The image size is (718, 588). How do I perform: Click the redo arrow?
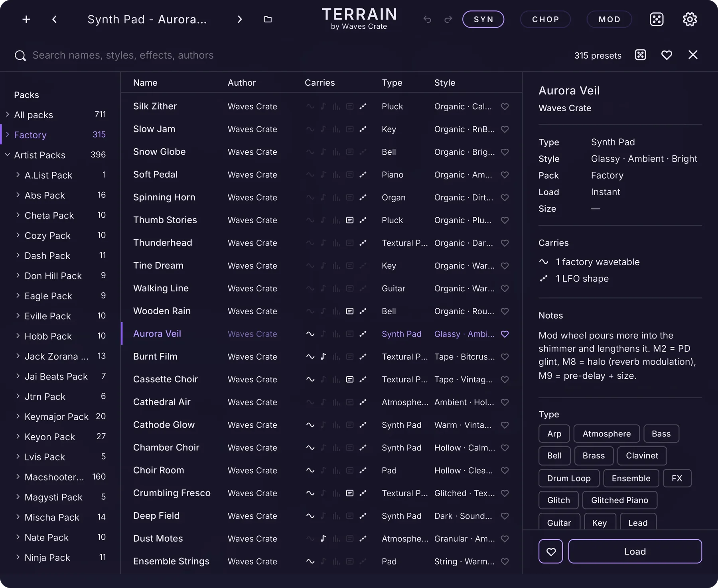tap(448, 19)
